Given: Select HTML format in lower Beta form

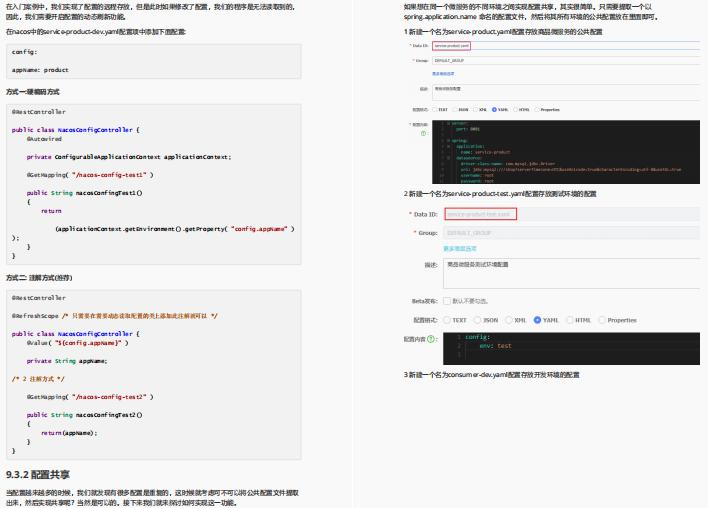Looking at the screenshot, I should (x=570, y=320).
